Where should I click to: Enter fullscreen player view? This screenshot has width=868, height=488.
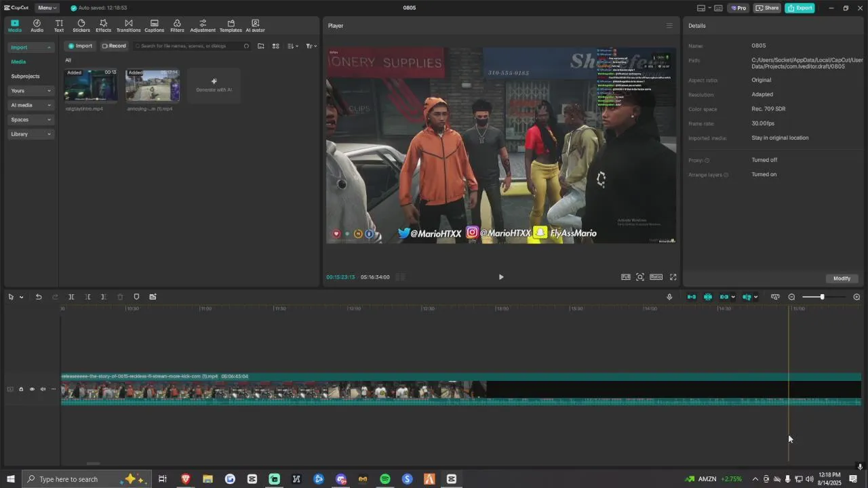[x=673, y=277]
